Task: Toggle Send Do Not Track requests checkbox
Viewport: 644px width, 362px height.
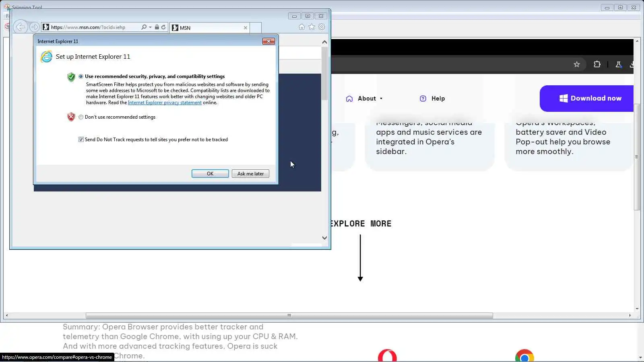Action: tap(81, 139)
